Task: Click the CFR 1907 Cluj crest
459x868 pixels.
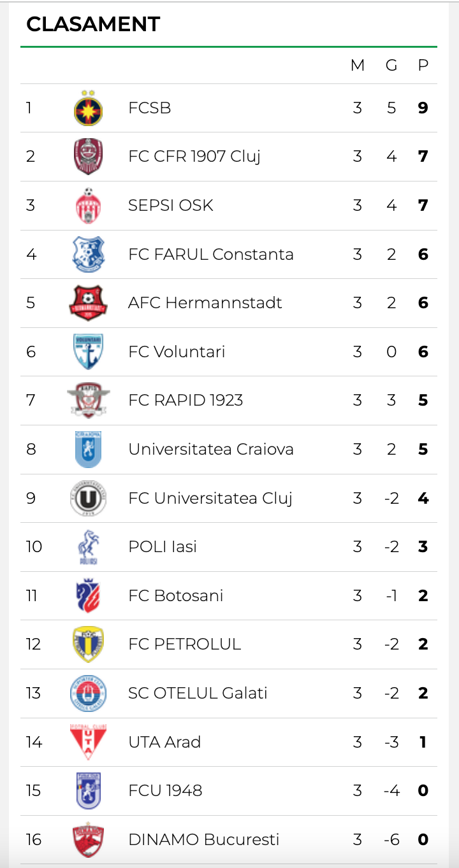Action: point(88,157)
